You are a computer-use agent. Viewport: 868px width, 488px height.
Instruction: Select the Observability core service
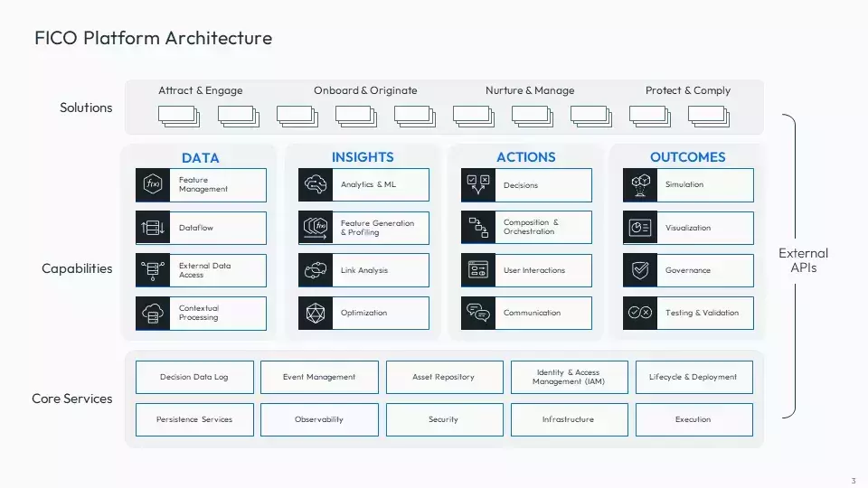pyautogui.click(x=319, y=419)
